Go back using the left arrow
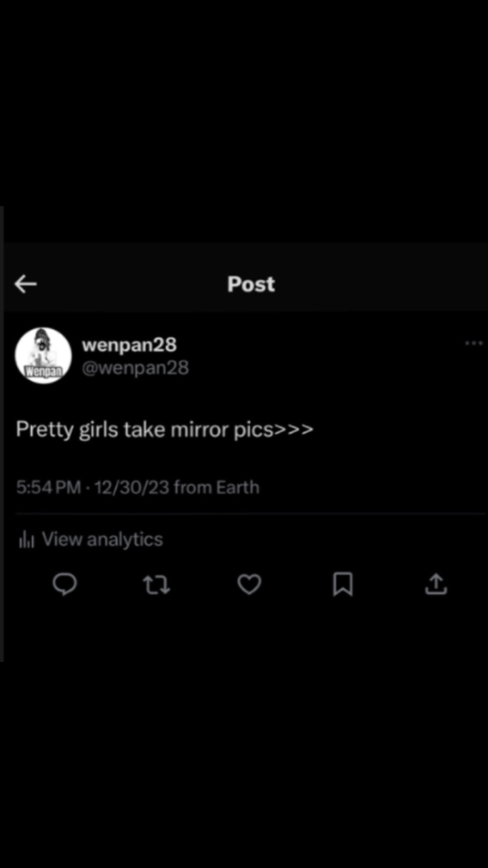This screenshot has width=488, height=868. pos(26,284)
